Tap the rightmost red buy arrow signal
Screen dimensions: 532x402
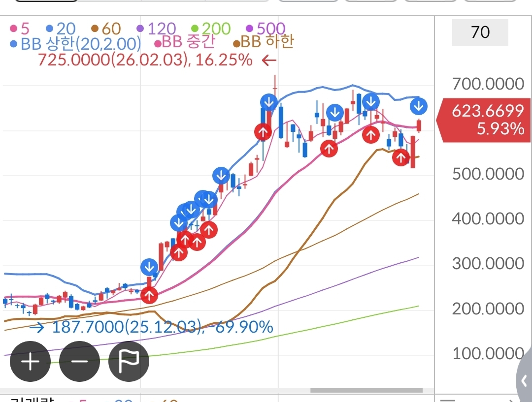(x=401, y=157)
